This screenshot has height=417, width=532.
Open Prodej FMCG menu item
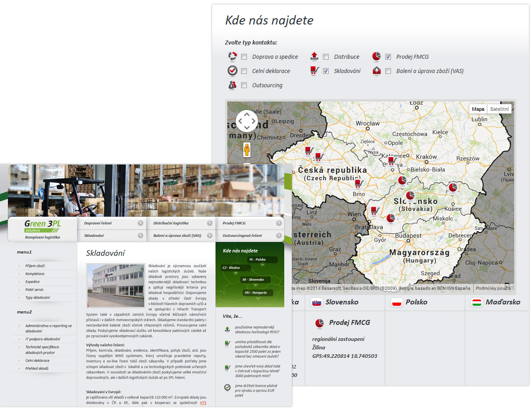point(234,223)
